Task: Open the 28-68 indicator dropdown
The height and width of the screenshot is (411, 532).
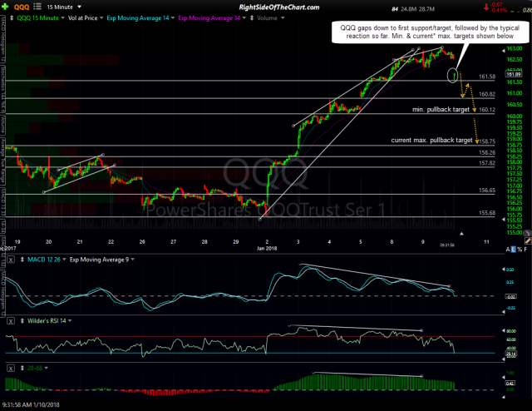Action: (37, 368)
